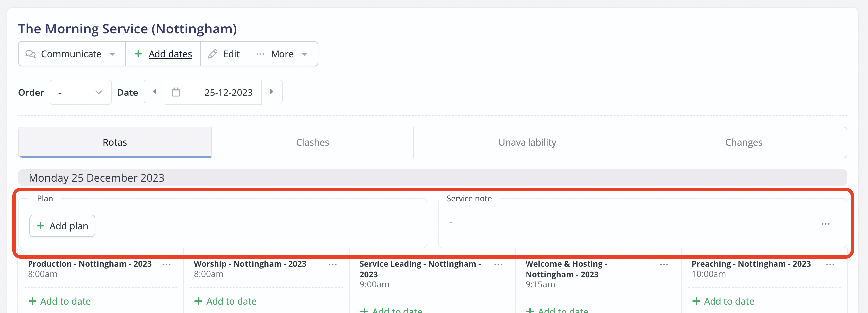Open options menu on Service Leading rota
868x313 pixels.
498,265
